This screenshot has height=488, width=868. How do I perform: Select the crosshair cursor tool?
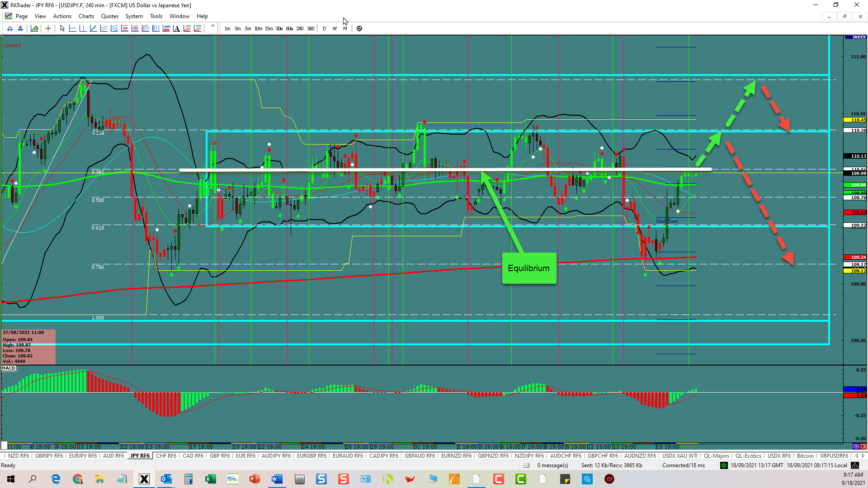click(48, 28)
